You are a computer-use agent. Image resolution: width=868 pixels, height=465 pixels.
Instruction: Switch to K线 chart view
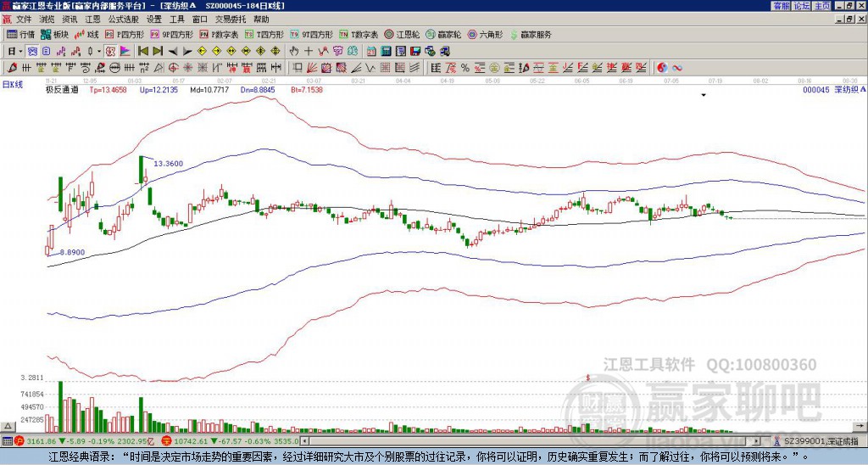pos(86,34)
